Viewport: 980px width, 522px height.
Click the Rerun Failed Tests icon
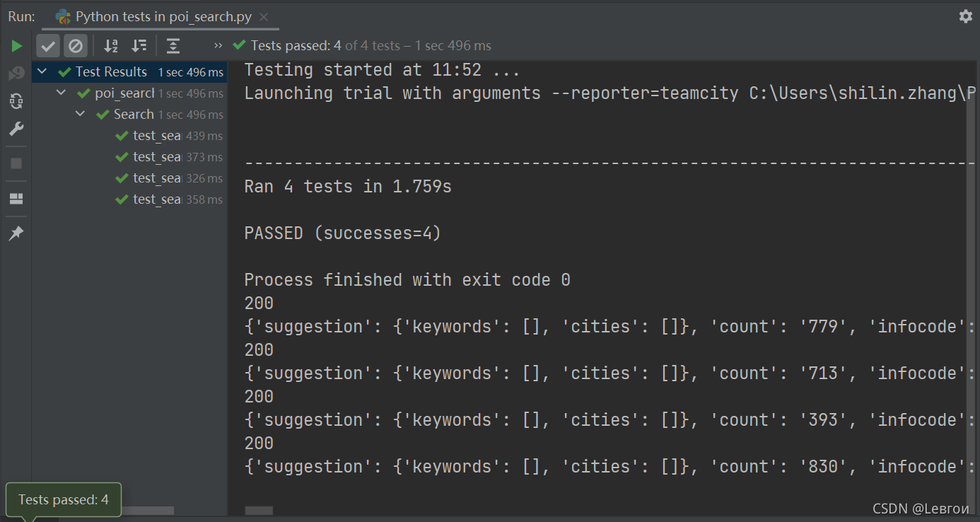click(x=16, y=74)
